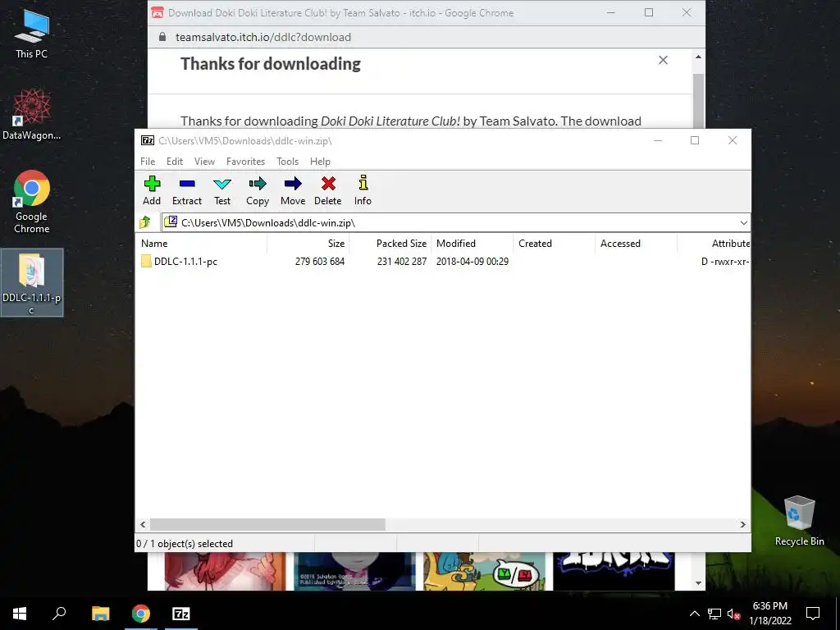The height and width of the screenshot is (630, 840).
Task: Click the Copy toolbar icon
Action: pyautogui.click(x=257, y=190)
